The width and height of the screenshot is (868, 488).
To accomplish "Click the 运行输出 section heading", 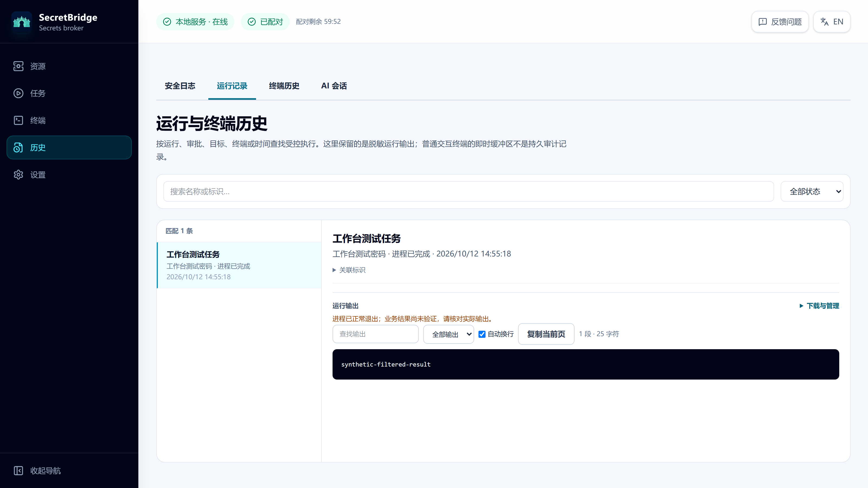I will [345, 306].
